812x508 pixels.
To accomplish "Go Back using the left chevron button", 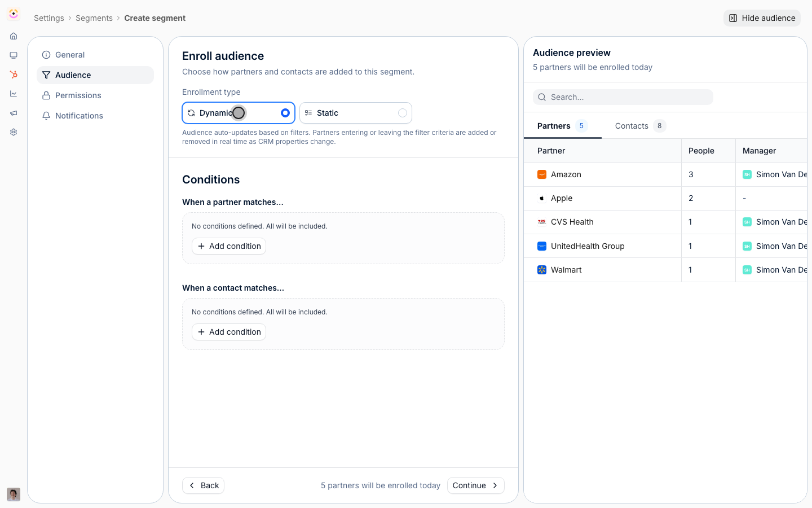I will pos(203,485).
